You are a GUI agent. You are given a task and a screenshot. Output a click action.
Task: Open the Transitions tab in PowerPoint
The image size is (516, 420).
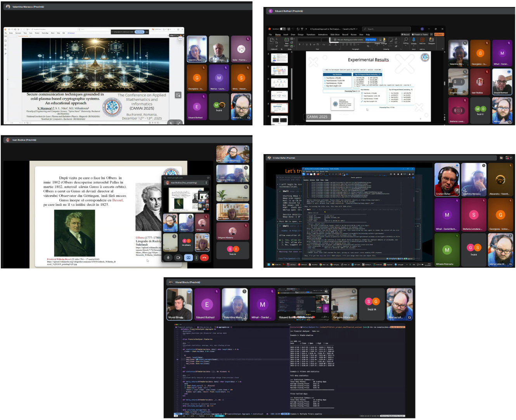point(311,35)
